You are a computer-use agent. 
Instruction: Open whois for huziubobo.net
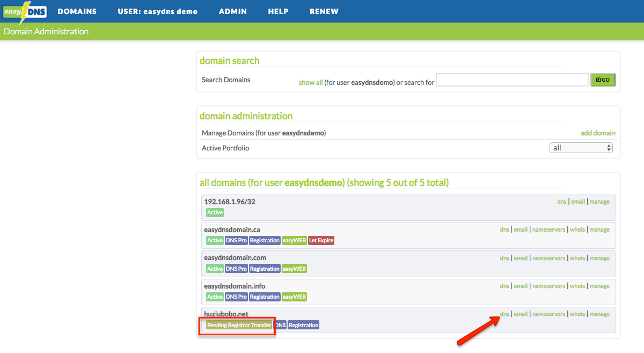coord(577,314)
